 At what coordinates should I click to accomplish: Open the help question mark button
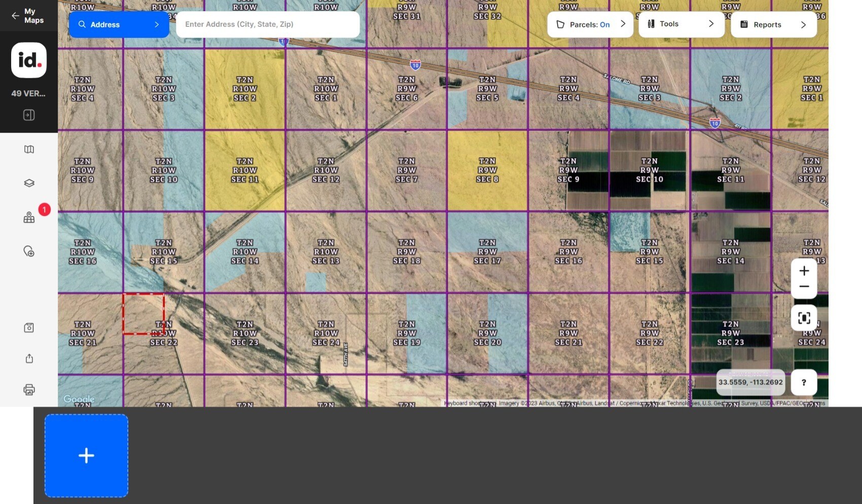click(804, 382)
